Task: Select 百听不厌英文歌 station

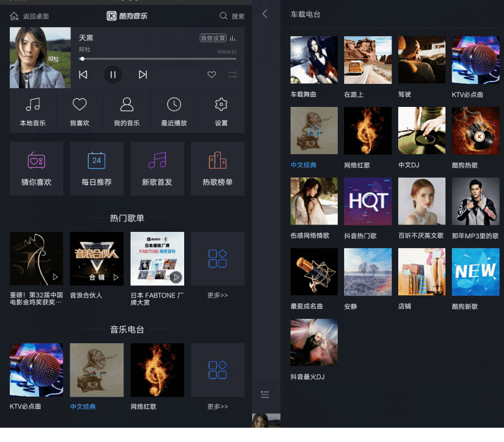Action: [422, 201]
